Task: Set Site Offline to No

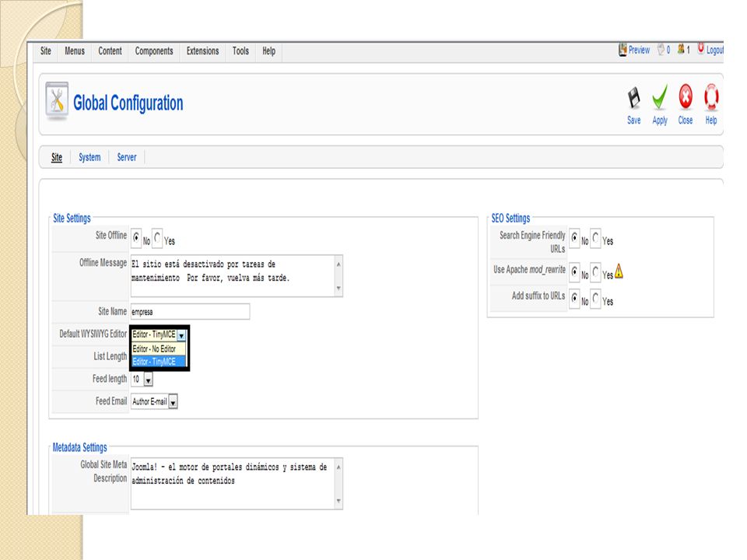Action: (x=136, y=237)
